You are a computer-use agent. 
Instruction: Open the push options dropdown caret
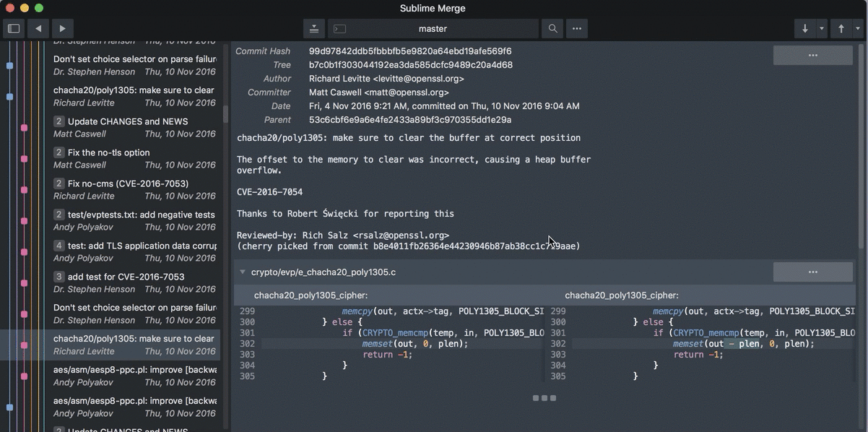point(859,28)
